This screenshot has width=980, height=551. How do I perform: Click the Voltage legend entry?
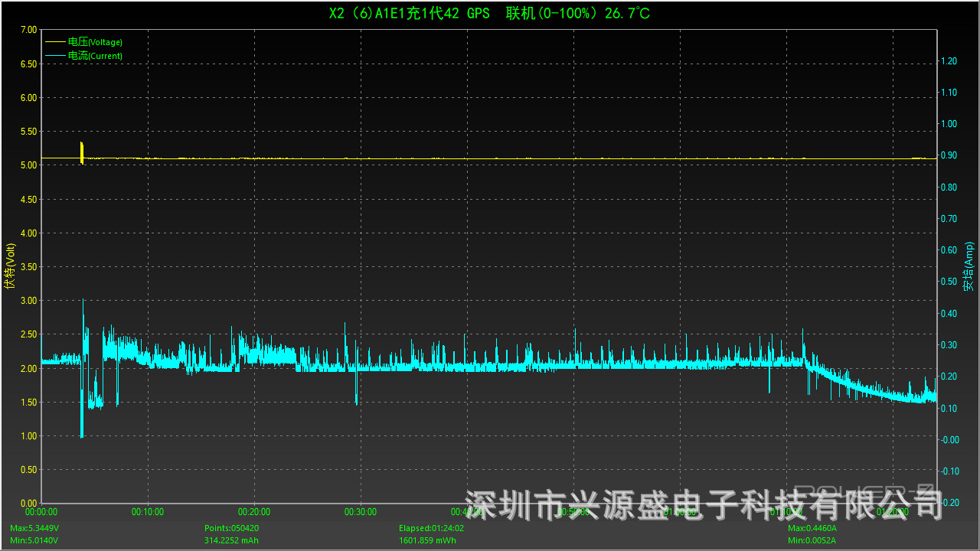pyautogui.click(x=95, y=42)
